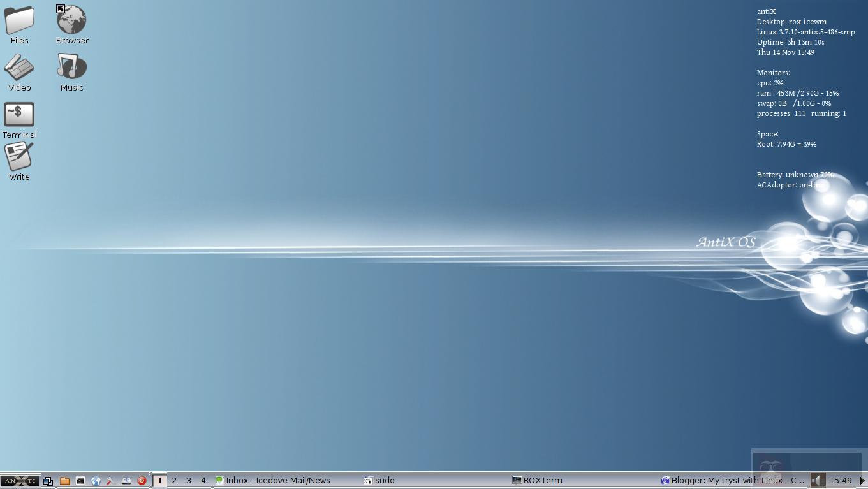The width and height of the screenshot is (868, 489).
Task: Collapse taskbar with the right arrow
Action: click(862, 481)
